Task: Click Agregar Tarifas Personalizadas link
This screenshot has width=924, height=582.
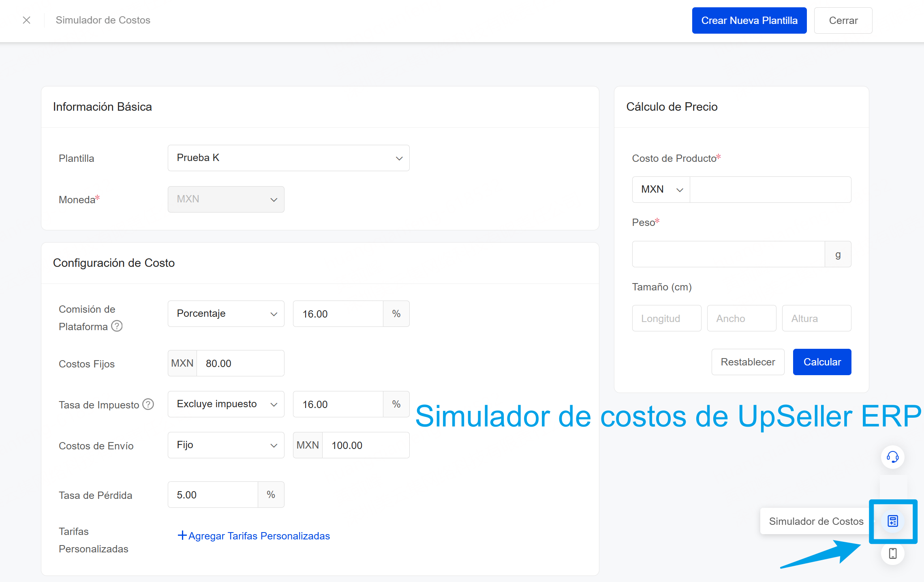Action: 254,536
